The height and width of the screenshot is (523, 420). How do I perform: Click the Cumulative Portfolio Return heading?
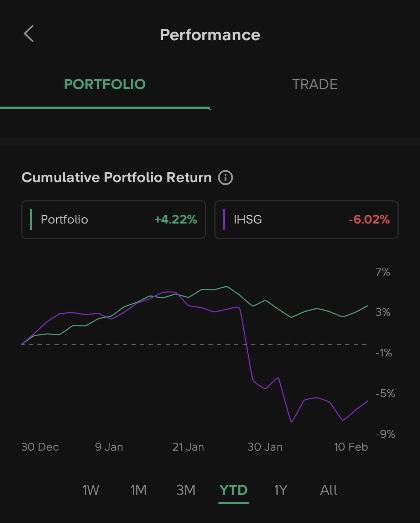pos(116,177)
